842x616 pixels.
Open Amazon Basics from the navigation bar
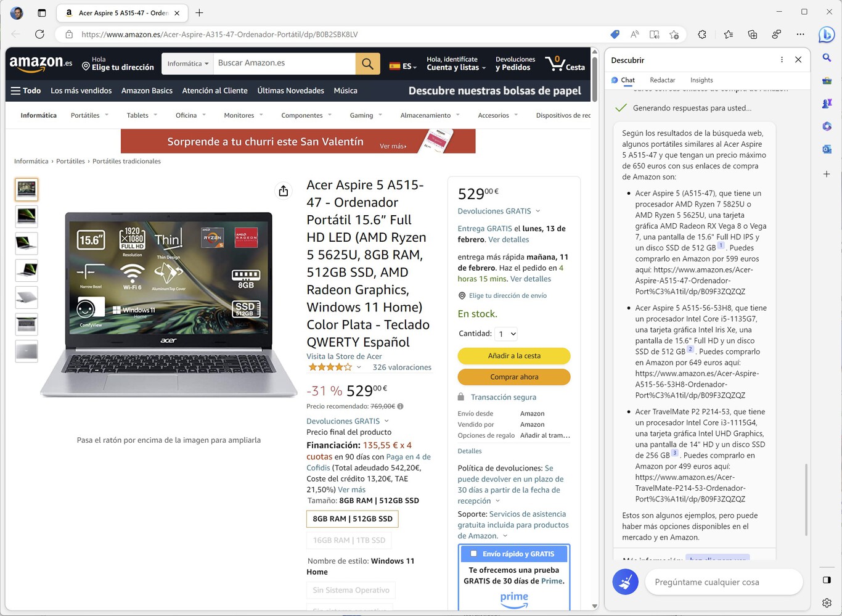[147, 91]
